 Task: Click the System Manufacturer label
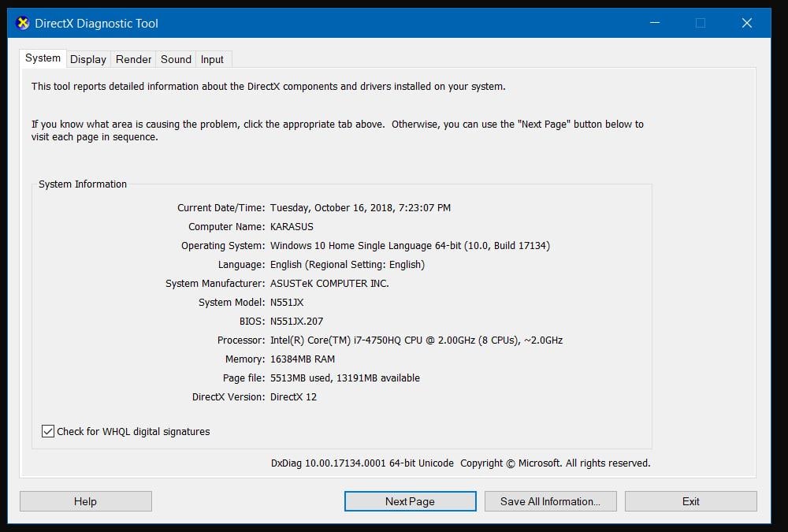click(x=215, y=284)
